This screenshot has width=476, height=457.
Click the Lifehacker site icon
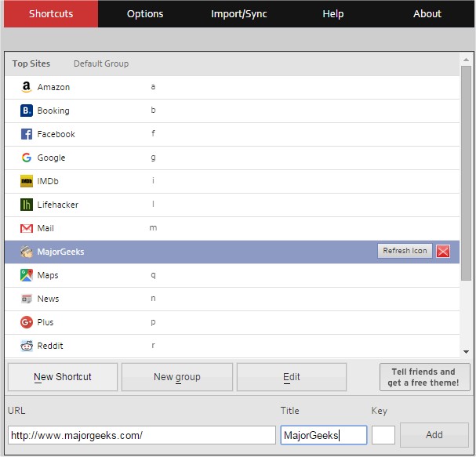tap(27, 205)
